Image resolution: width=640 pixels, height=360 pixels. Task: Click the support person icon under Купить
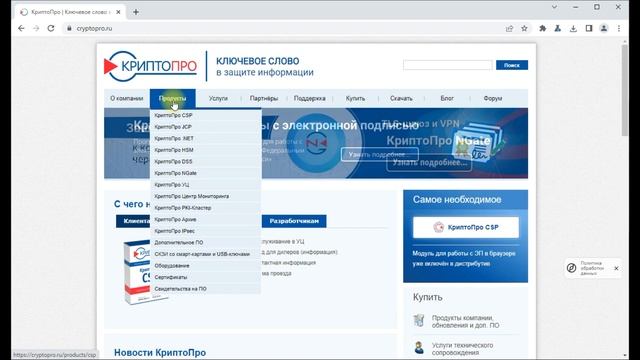419,348
